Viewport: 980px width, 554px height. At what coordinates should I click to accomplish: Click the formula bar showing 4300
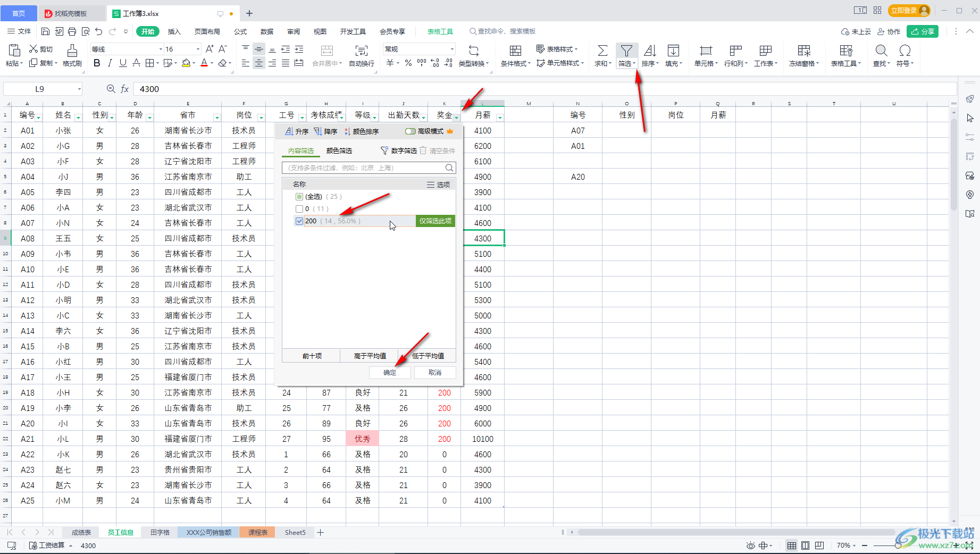[545, 89]
